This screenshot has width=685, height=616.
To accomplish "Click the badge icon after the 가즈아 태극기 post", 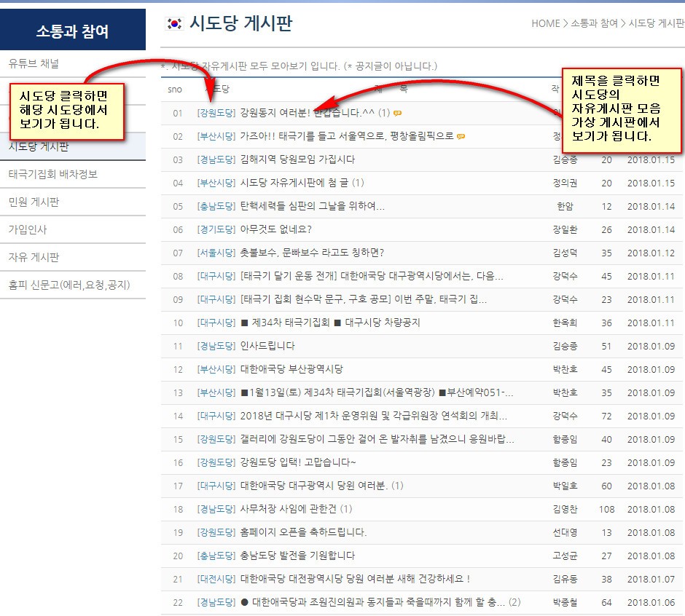I will pos(461,136).
